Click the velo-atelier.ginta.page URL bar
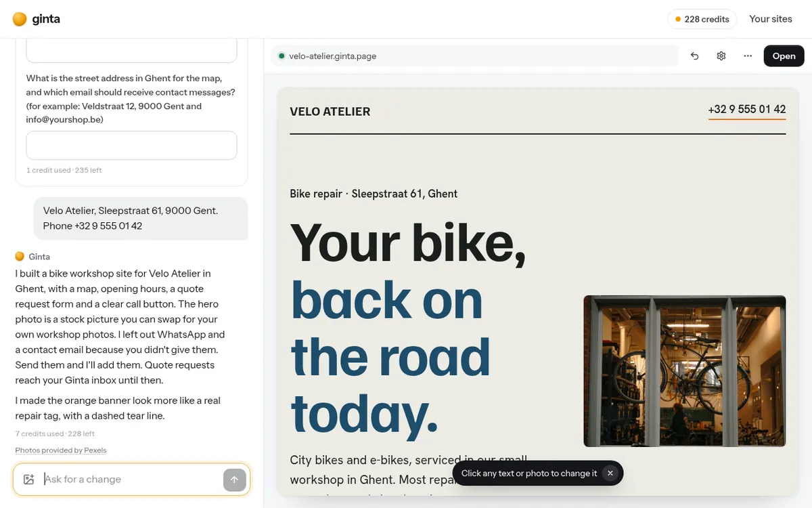812x508 pixels. click(x=475, y=56)
